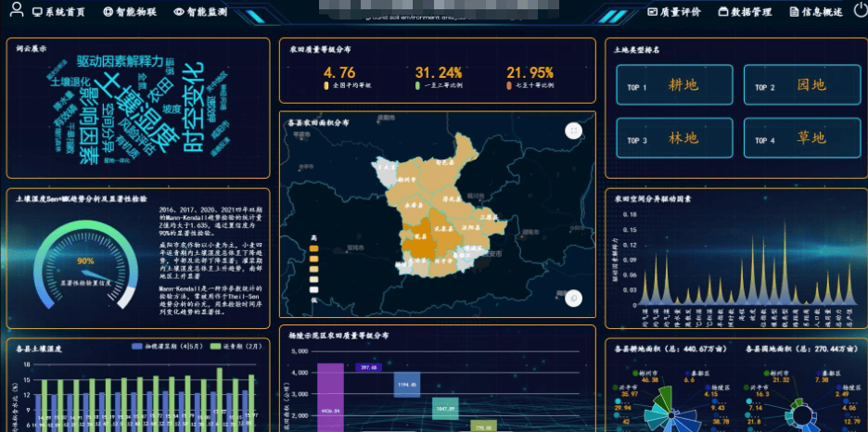868x432 pixels.
Task: Toggle 秦都区 7.38 legend in the 园地面积 chart
Action: (829, 376)
